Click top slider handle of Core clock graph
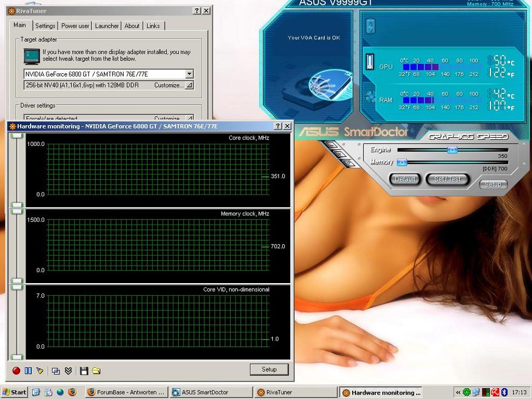The width and height of the screenshot is (532, 399). click(x=17, y=136)
